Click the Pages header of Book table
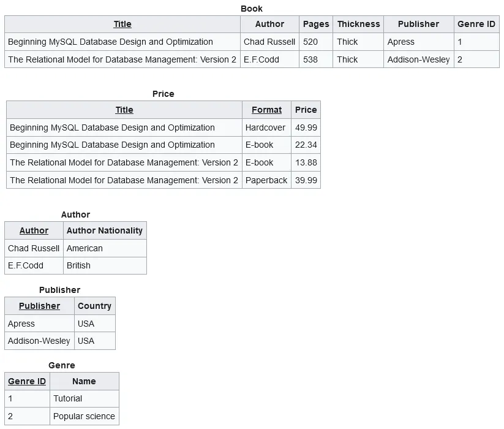 315,24
